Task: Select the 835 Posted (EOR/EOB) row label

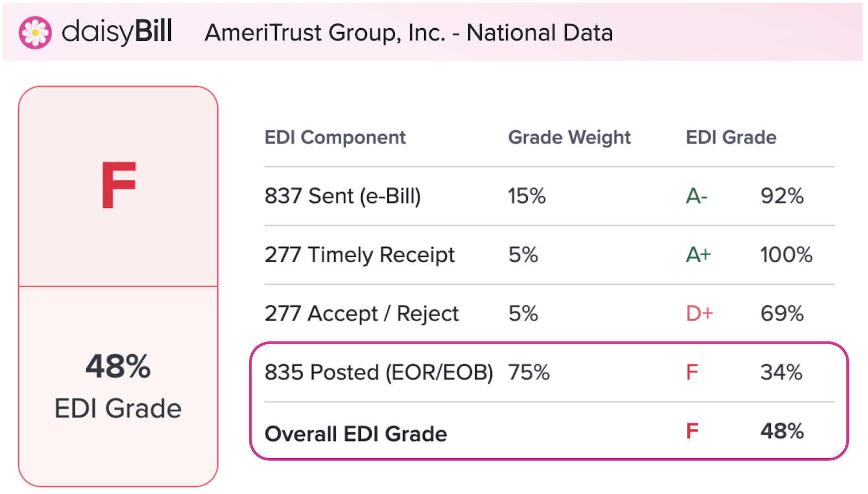Action: click(379, 372)
